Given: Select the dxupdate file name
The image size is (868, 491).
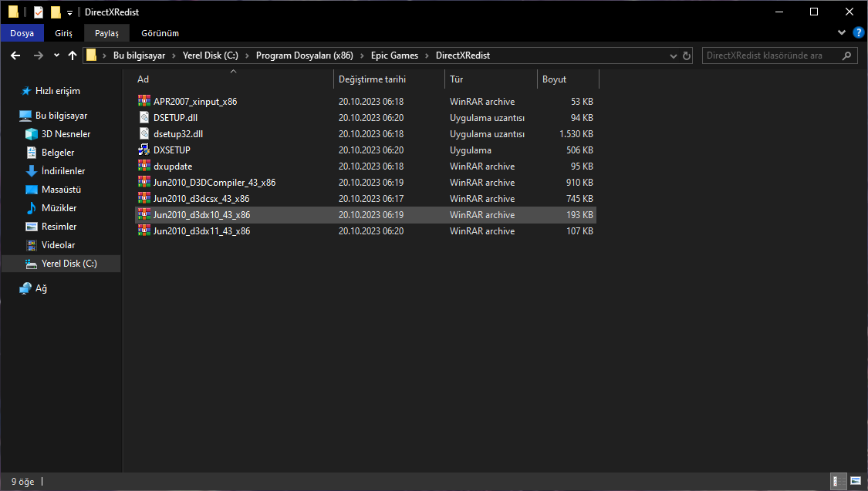Looking at the screenshot, I should pyautogui.click(x=173, y=166).
